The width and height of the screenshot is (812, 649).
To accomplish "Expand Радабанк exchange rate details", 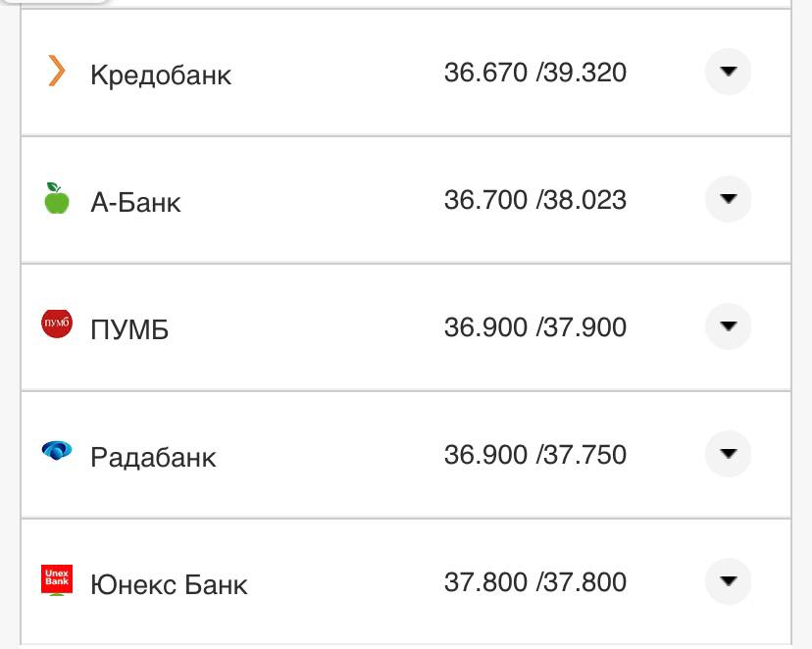I will click(728, 452).
